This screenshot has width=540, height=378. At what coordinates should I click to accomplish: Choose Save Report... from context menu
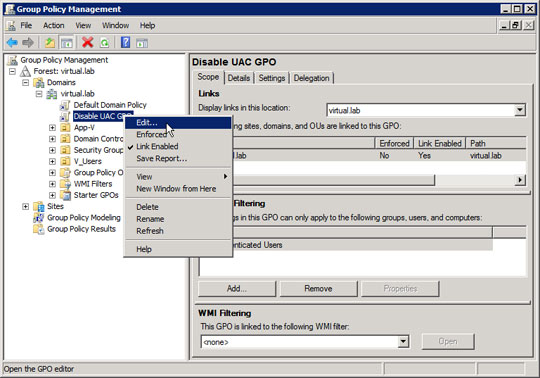[x=178, y=158]
